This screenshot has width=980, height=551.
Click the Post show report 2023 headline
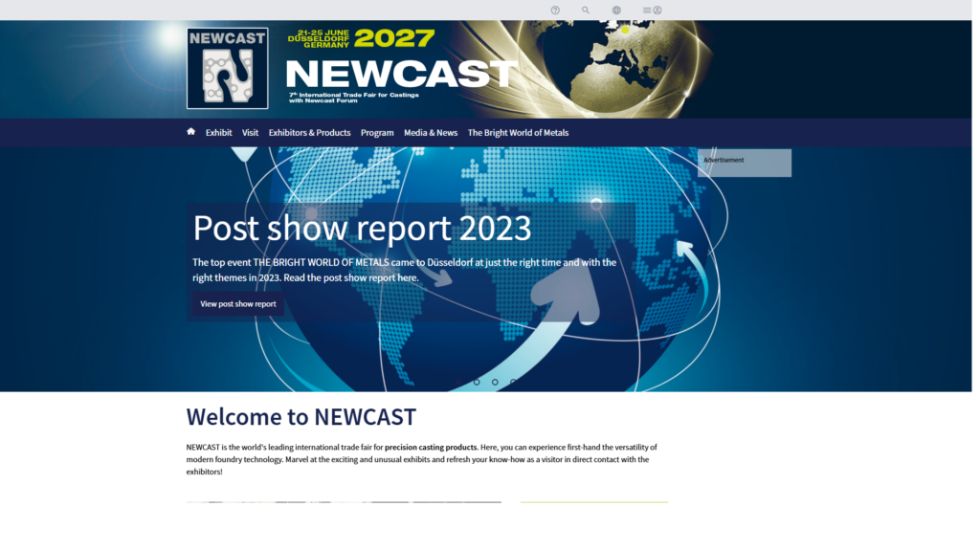click(362, 228)
